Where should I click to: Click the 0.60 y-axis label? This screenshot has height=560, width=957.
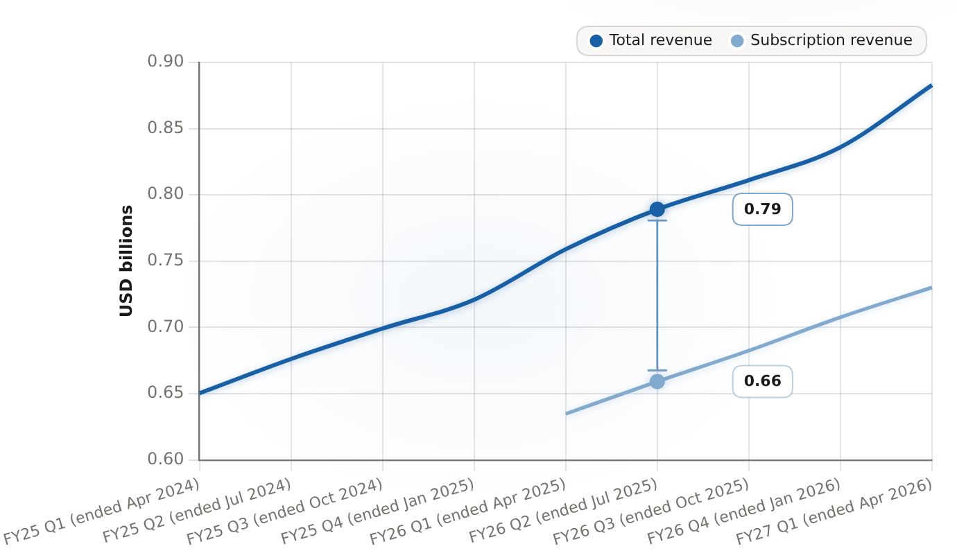point(166,460)
